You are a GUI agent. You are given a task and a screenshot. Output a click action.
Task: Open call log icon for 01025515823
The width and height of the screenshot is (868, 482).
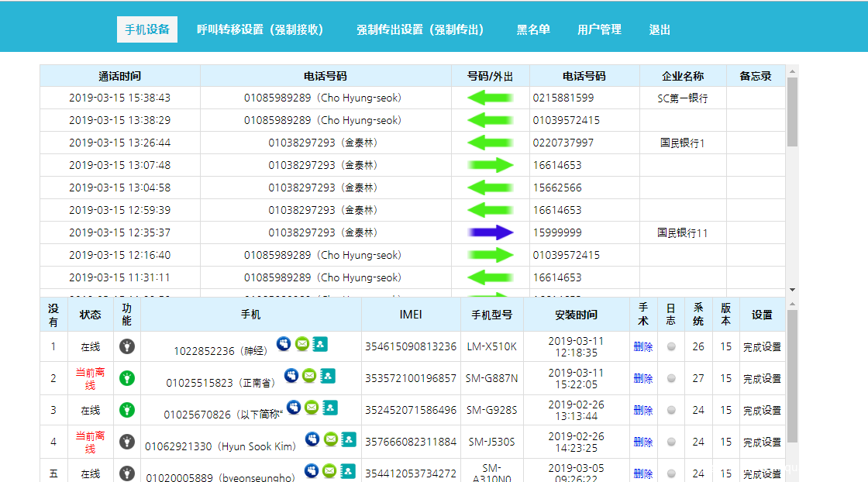pos(291,376)
